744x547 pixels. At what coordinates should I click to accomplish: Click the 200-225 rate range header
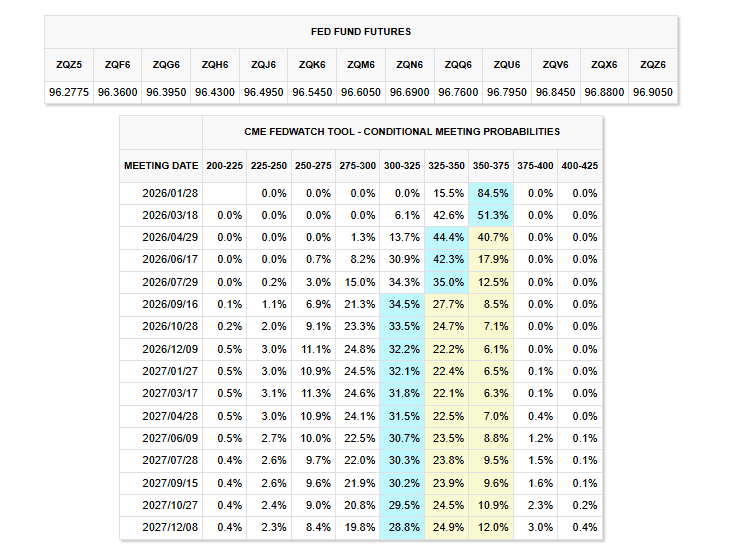coord(224,165)
